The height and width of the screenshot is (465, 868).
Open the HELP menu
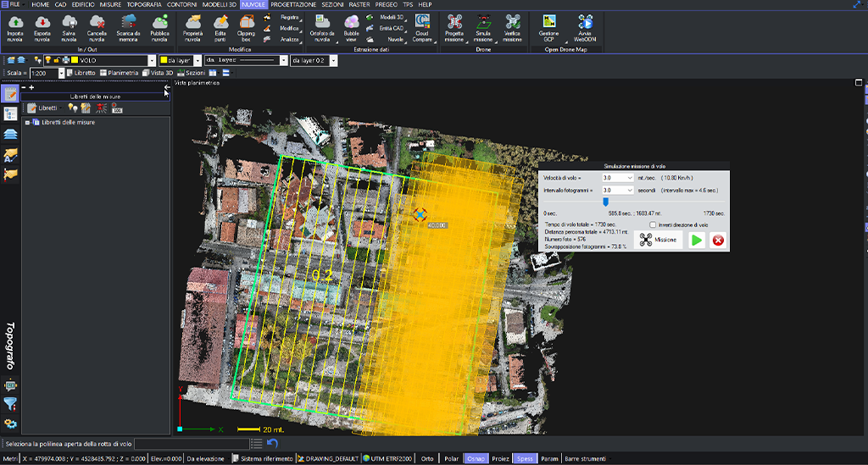coord(426,4)
